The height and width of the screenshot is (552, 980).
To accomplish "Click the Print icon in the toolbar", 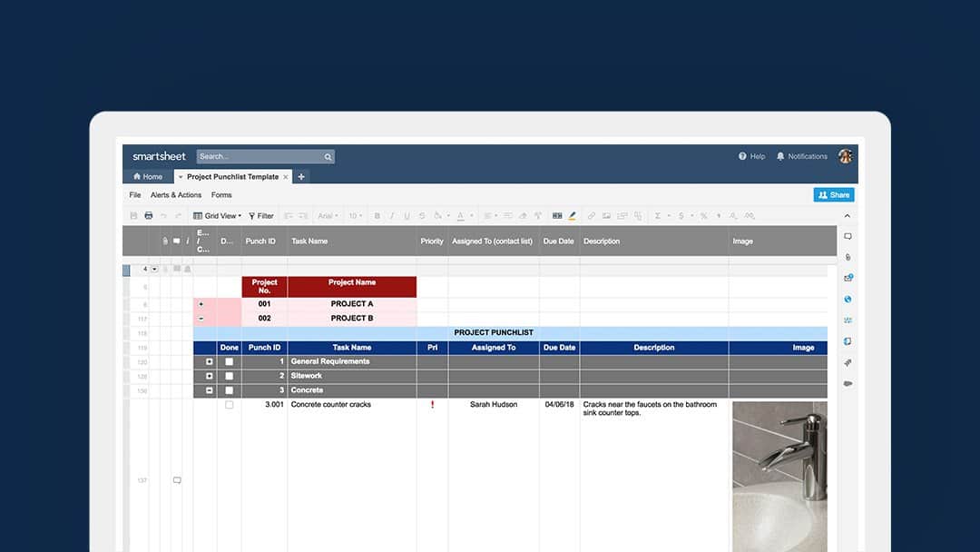I will 148,216.
